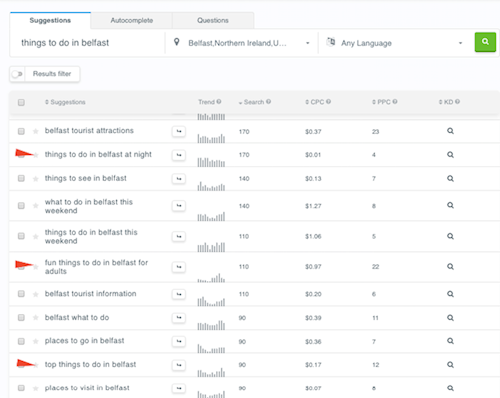Sort results by the Search column
Screen dimensions: 500x398
(255, 102)
